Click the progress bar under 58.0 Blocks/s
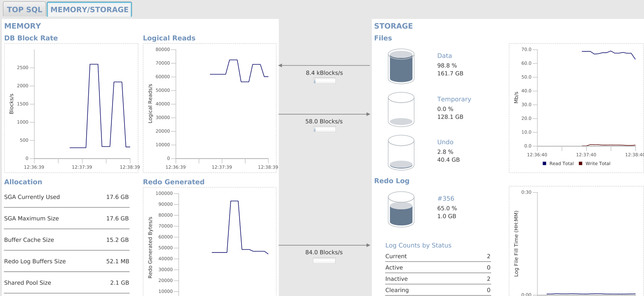This screenshot has width=644, height=296. point(324,129)
